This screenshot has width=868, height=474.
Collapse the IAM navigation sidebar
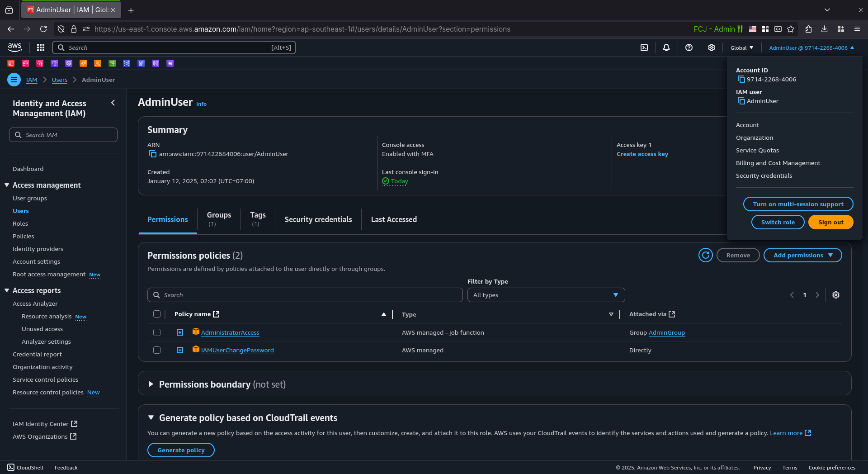[113, 103]
